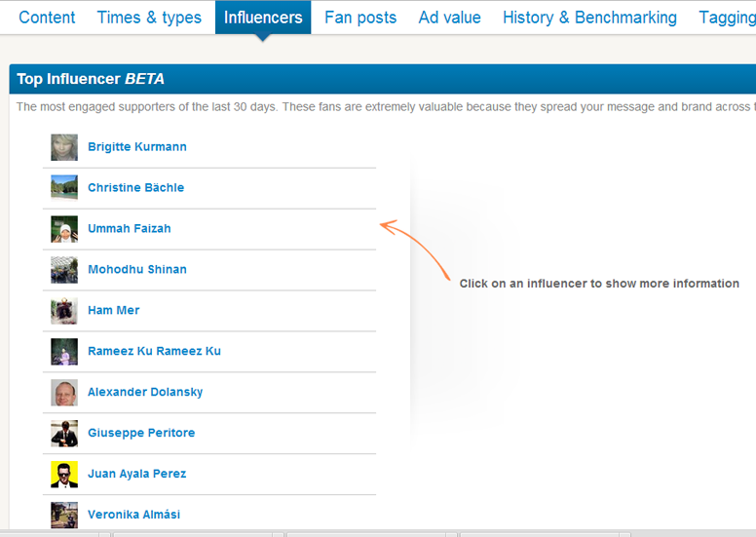This screenshot has height=537, width=756.
Task: Select influencer Ummah Faizah
Action: click(x=130, y=229)
